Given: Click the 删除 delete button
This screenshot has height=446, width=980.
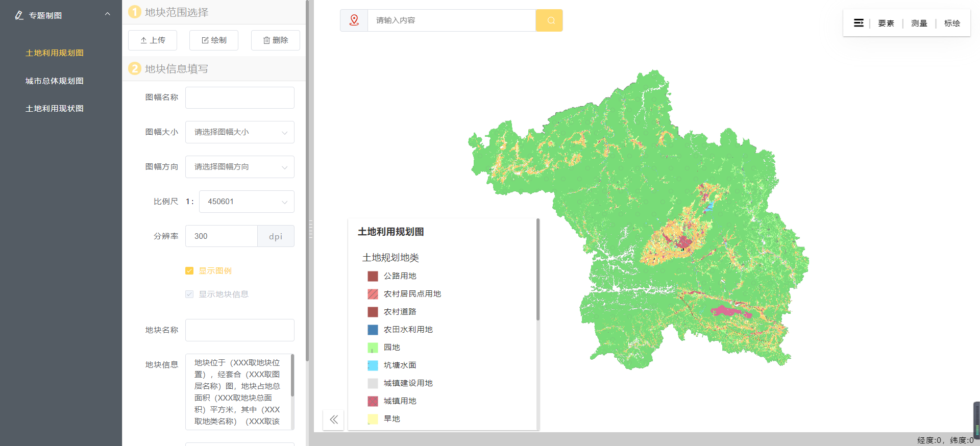Looking at the screenshot, I should [275, 40].
